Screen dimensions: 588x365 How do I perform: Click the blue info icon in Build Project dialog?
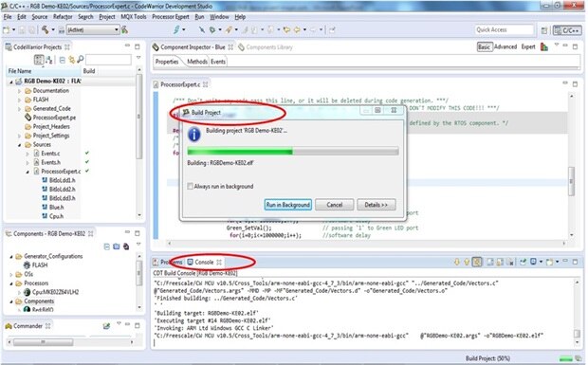[x=193, y=135]
